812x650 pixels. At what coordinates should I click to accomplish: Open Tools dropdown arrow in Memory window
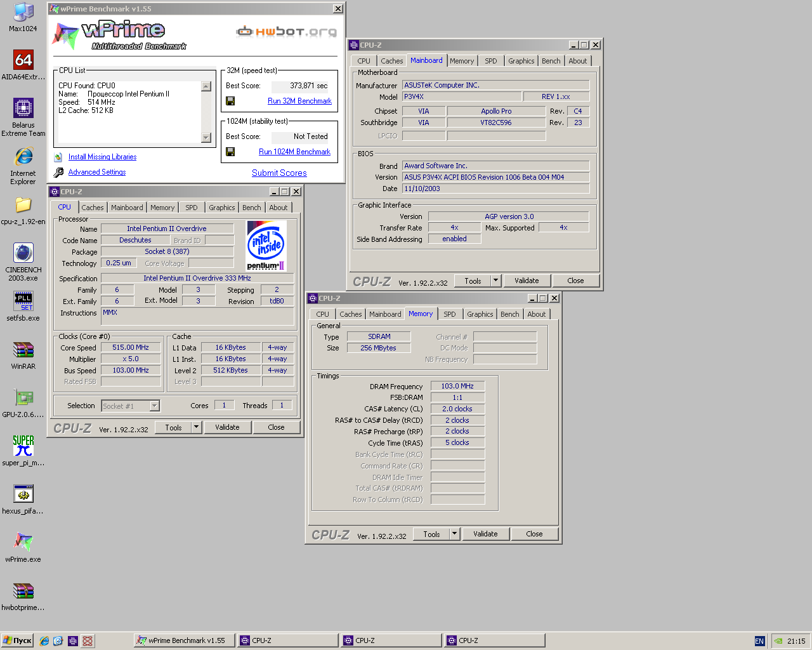coord(455,534)
